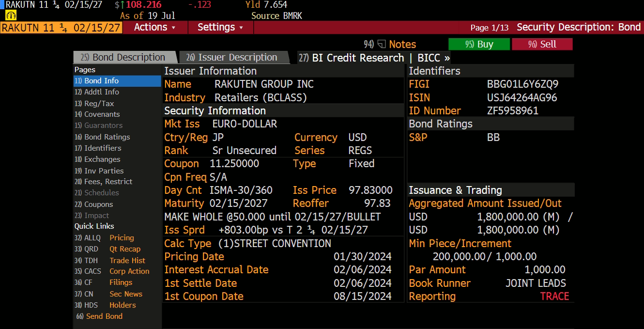Viewport: 644px width, 329px height.
Task: Click the green Buy button
Action: point(479,45)
